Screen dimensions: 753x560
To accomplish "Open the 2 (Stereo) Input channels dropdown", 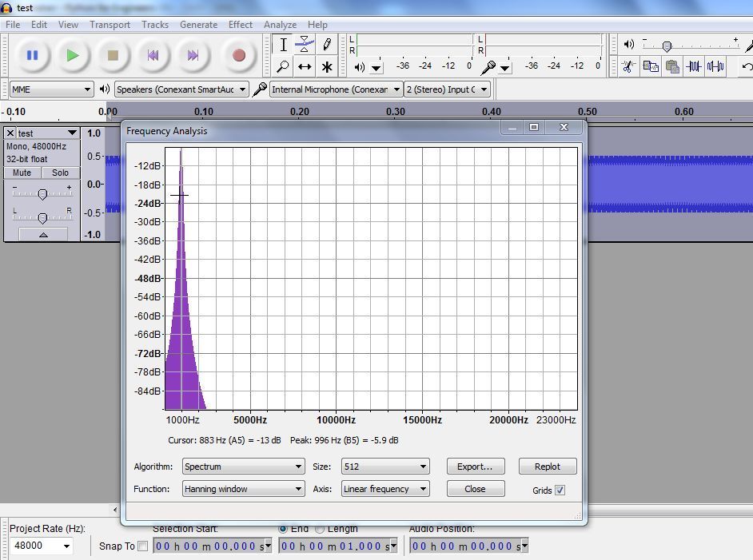I will pyautogui.click(x=447, y=89).
